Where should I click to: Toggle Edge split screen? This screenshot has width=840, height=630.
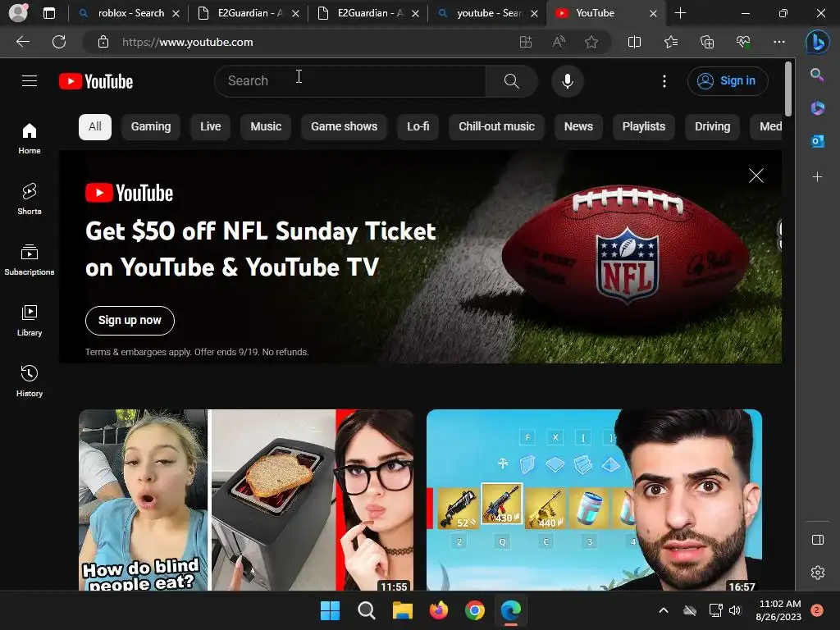(x=634, y=42)
